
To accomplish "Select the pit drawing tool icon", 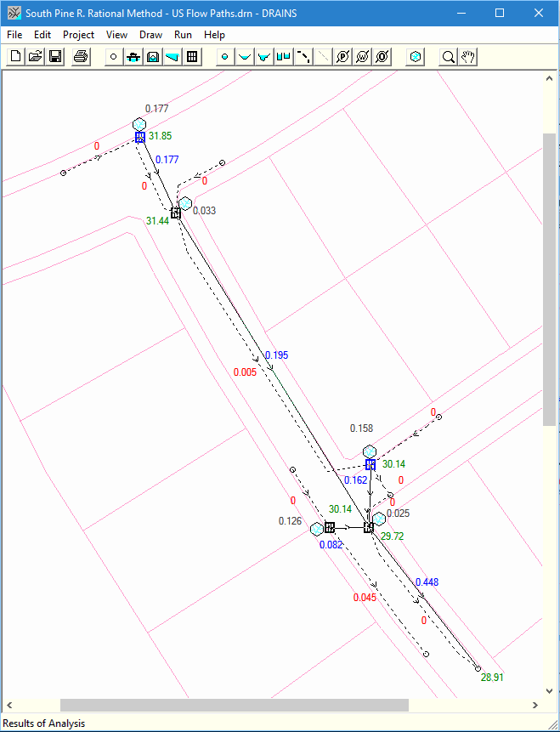I will [x=133, y=57].
